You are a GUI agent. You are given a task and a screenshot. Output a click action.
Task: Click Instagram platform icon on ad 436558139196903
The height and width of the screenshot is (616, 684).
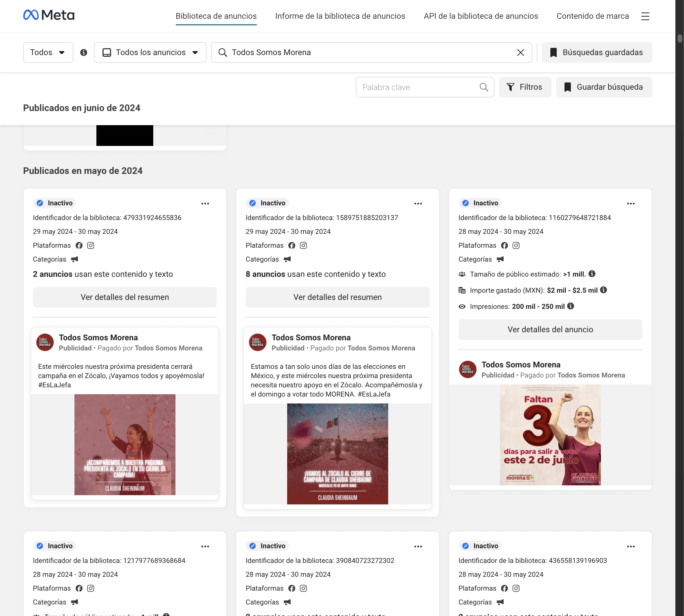coord(516,588)
